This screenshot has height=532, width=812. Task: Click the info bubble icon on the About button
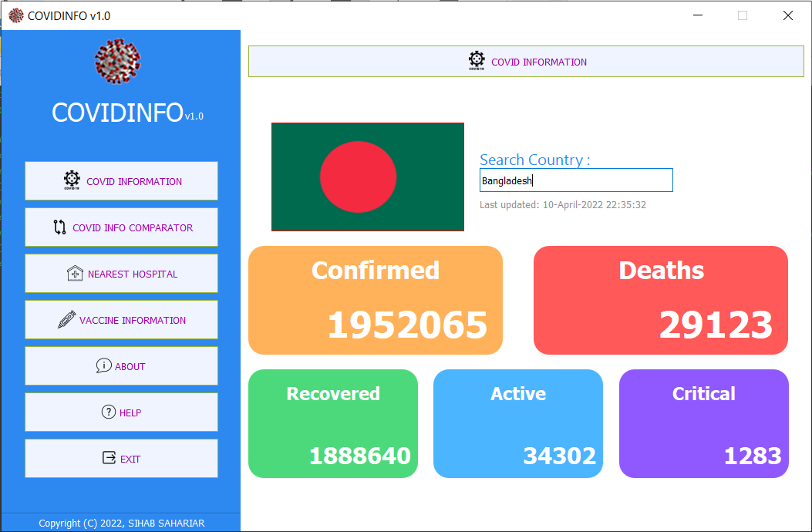[x=103, y=365]
